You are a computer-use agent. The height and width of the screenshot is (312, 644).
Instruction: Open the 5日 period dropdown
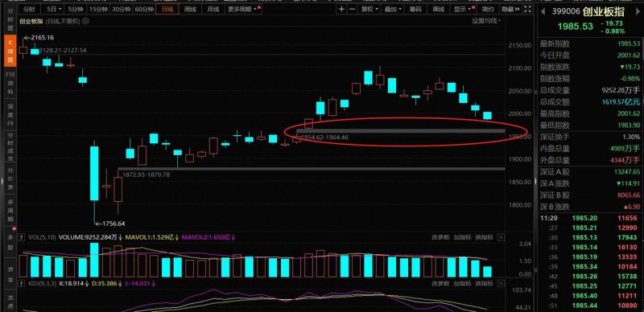[54, 9]
